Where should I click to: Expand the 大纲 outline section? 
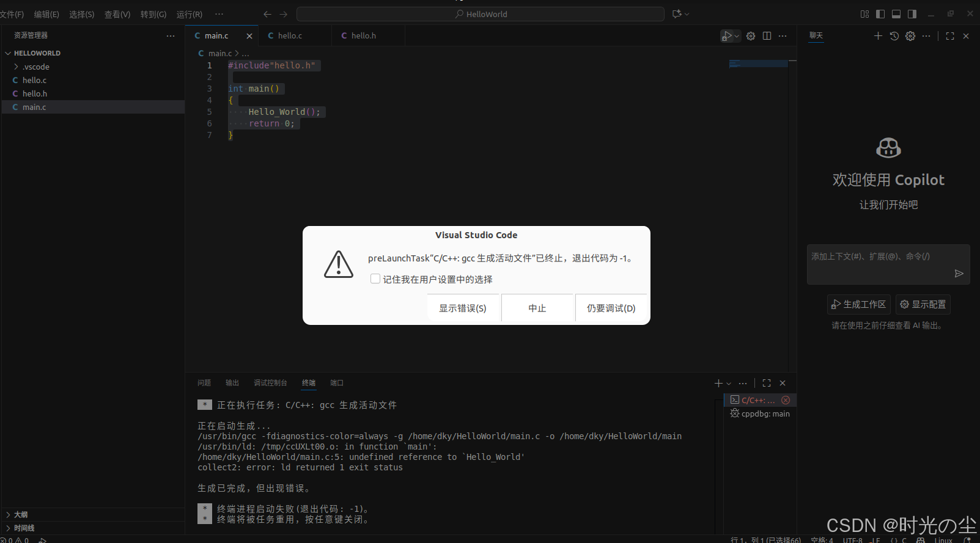(93, 514)
